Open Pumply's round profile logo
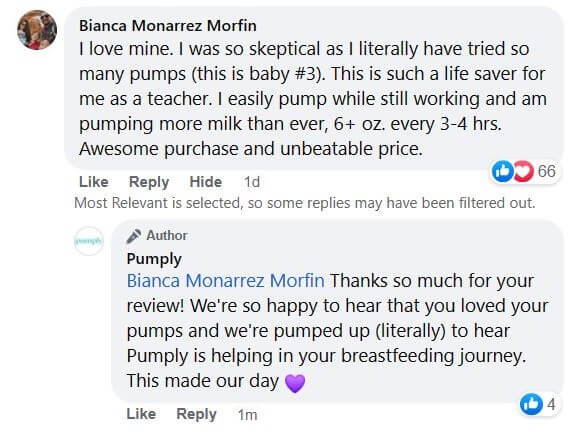 click(89, 241)
